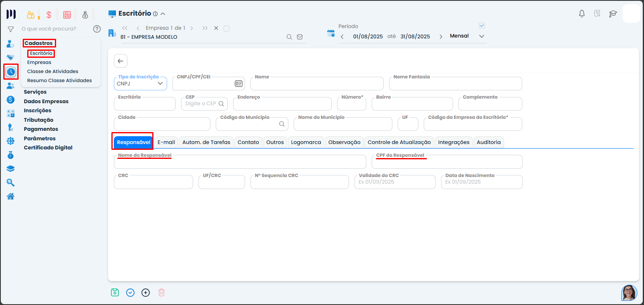This screenshot has height=305, width=644.
Task: Open the Integrações tab
Action: click(x=453, y=142)
